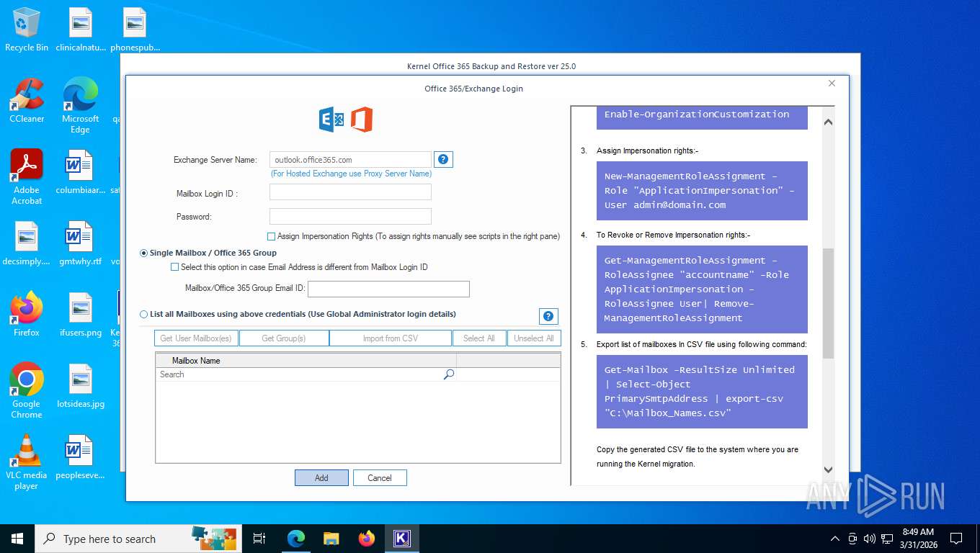The image size is (980, 553).
Task: Click Import from CSV button
Action: click(391, 338)
